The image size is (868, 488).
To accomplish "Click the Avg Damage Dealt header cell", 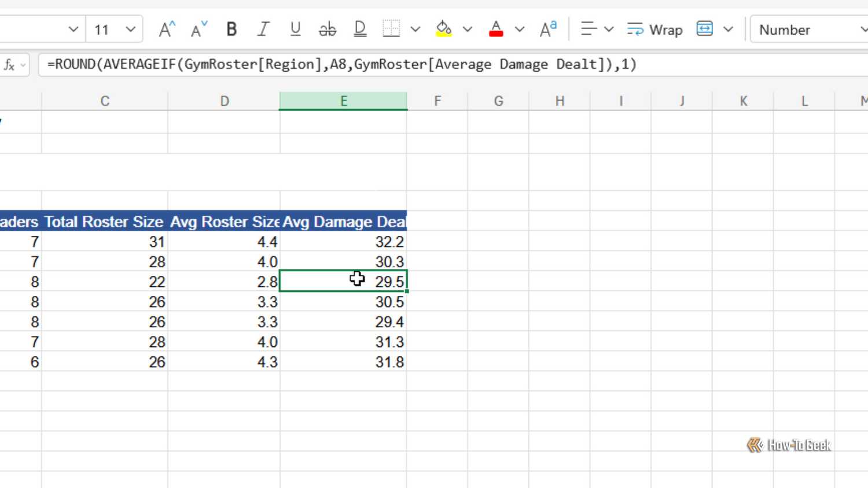I will [x=344, y=222].
